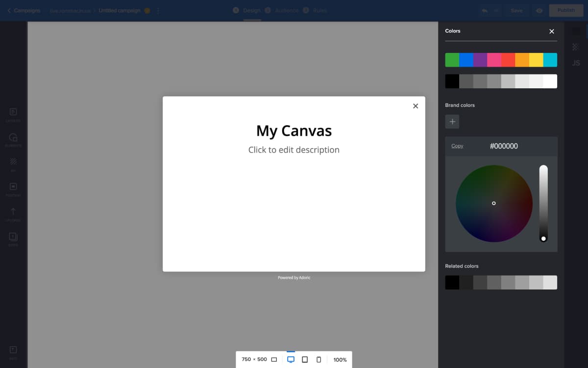Screen dimensions: 588x368
Task: Pick the yellow palette swatch
Action: pyautogui.click(x=536, y=60)
